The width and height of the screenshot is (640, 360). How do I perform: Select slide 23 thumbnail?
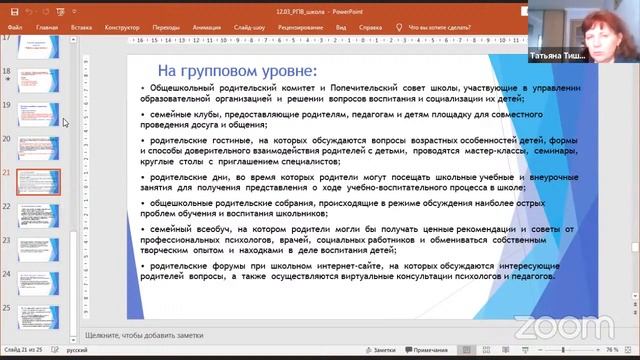(x=38, y=250)
